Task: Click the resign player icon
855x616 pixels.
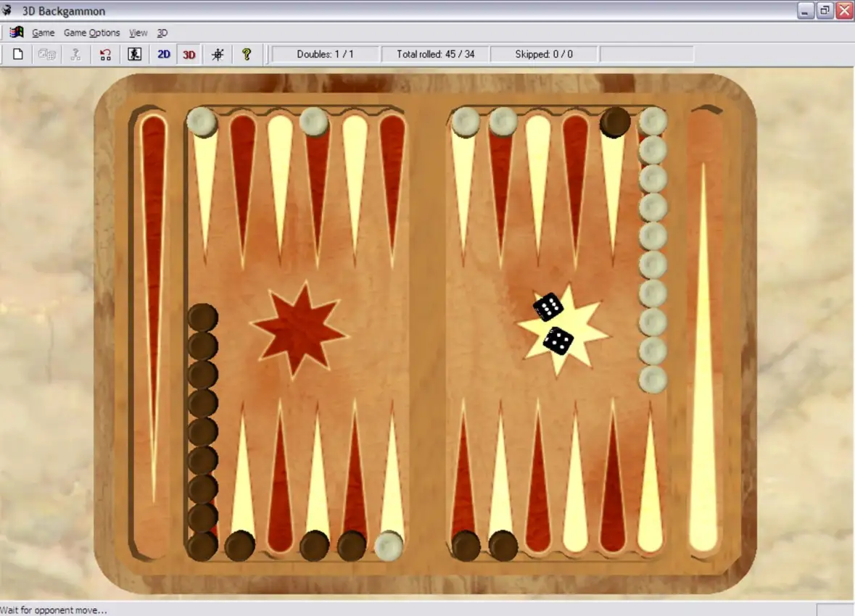Action: pyautogui.click(x=133, y=54)
